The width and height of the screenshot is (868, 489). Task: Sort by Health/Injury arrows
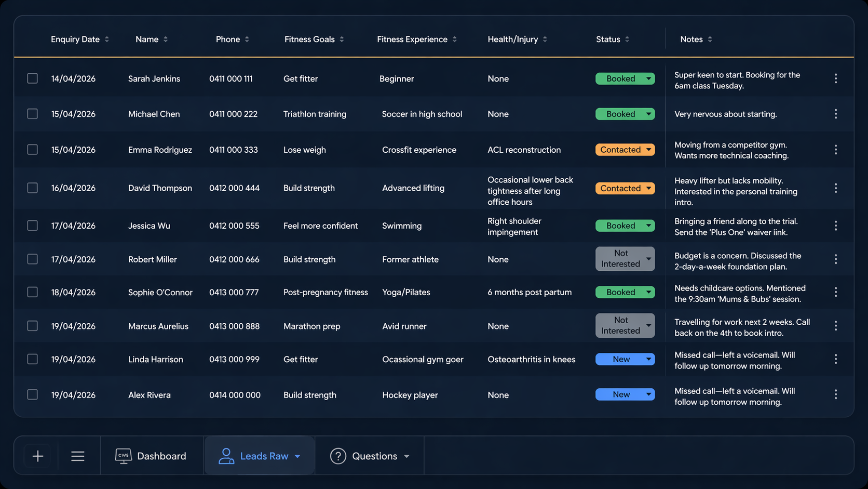[545, 39]
